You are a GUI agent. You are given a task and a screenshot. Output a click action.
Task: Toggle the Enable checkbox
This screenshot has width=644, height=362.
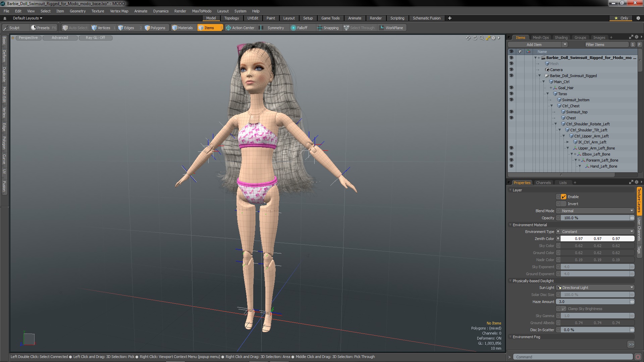(x=563, y=197)
